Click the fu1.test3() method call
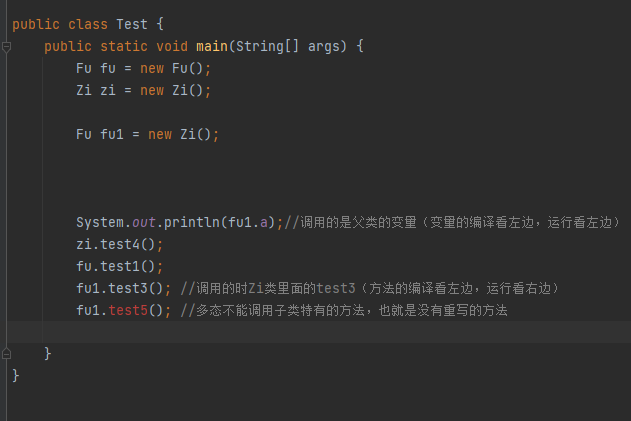This screenshot has height=421, width=631. (123, 288)
